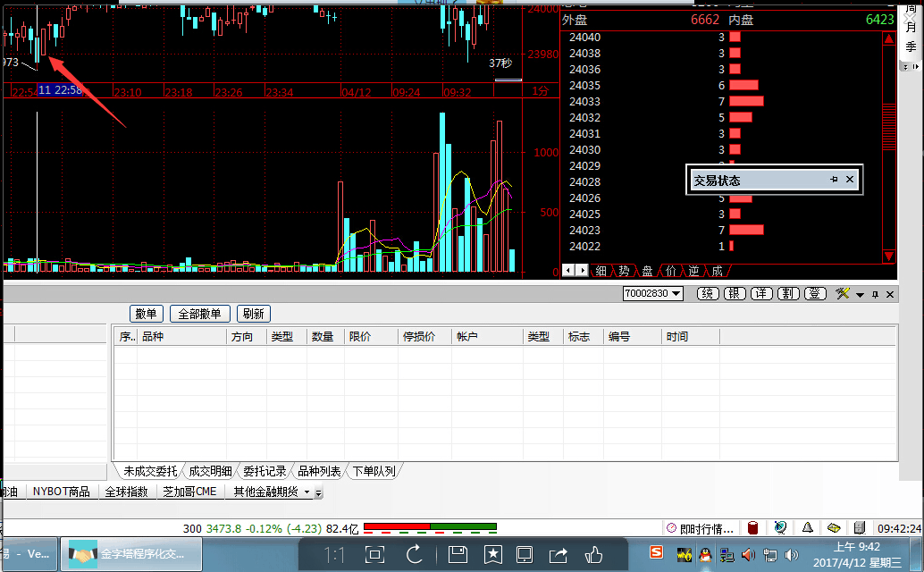Click the Sogou input method tray icon
Screen dimensions: 924x572
point(656,554)
